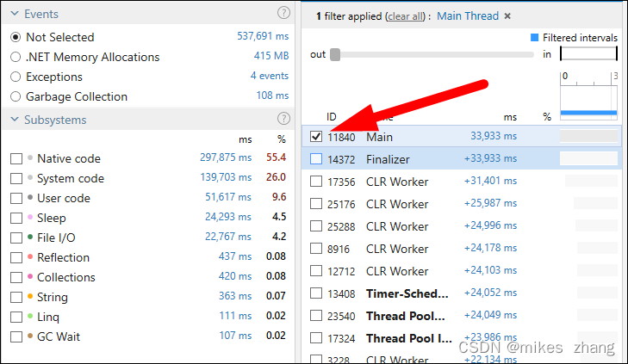
Task: Collapse the Subsystems section chevron
Action: click(x=15, y=120)
